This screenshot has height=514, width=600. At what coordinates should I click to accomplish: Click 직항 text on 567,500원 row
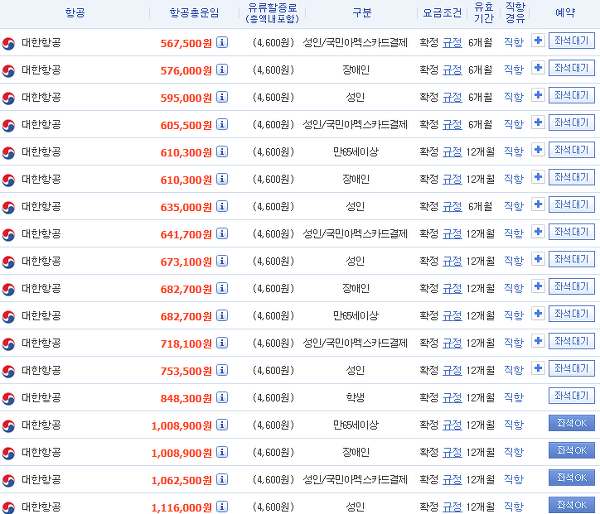514,42
